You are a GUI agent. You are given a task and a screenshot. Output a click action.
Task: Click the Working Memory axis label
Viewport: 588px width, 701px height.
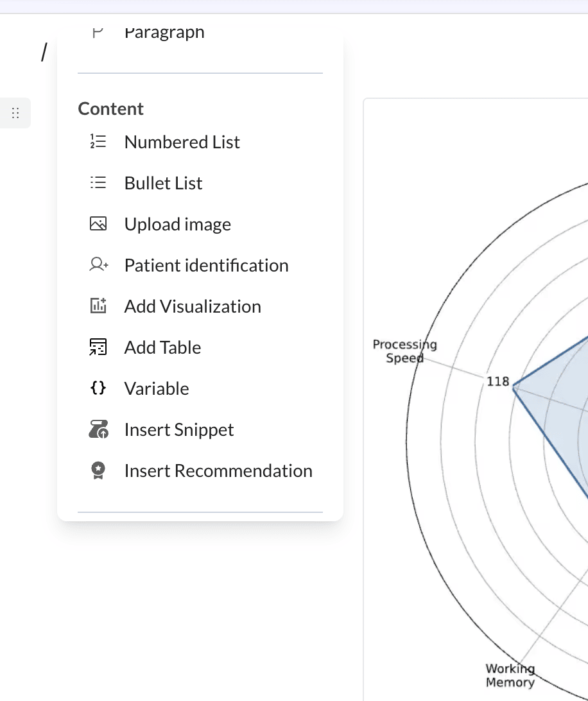click(x=510, y=675)
